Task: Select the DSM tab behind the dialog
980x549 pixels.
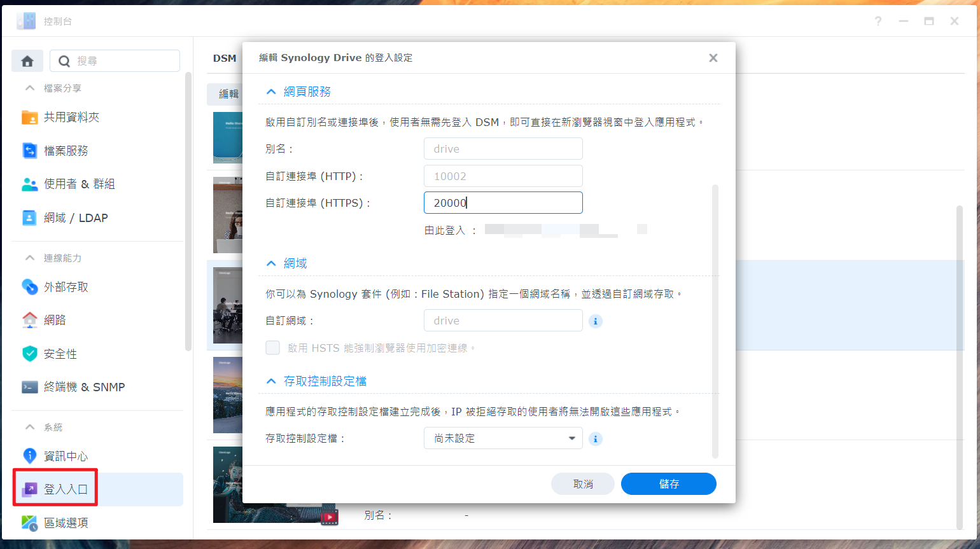Action: [x=225, y=59]
